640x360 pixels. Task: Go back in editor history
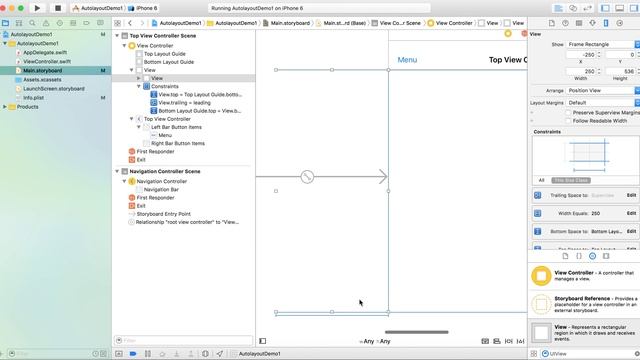point(130,23)
